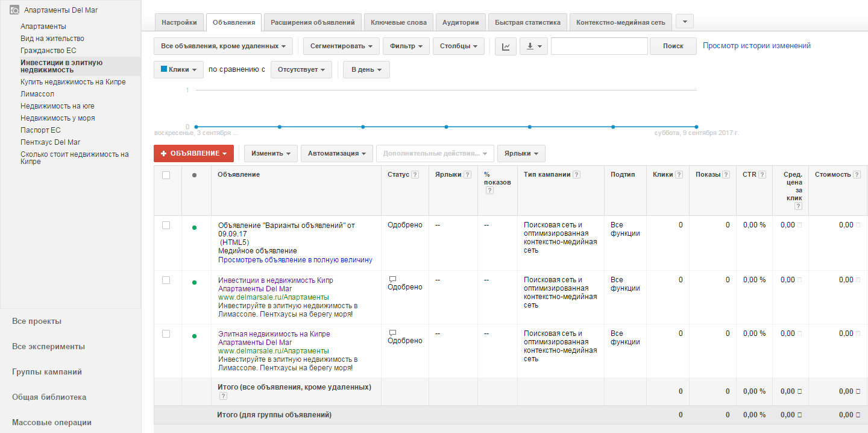This screenshot has height=433, width=868.
Task: Click the chart toggle icon button
Action: click(506, 46)
